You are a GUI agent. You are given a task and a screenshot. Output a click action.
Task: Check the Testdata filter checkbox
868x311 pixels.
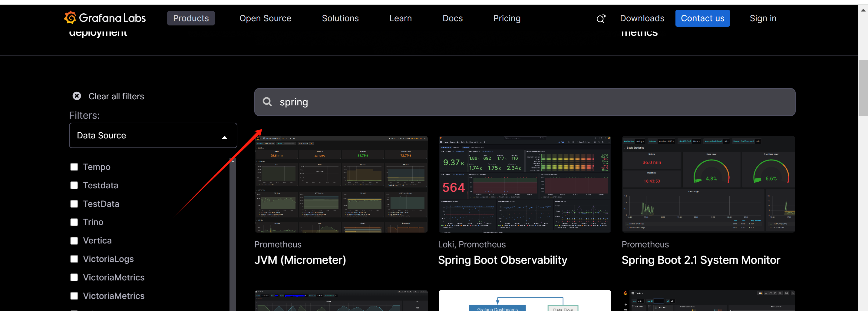click(74, 185)
